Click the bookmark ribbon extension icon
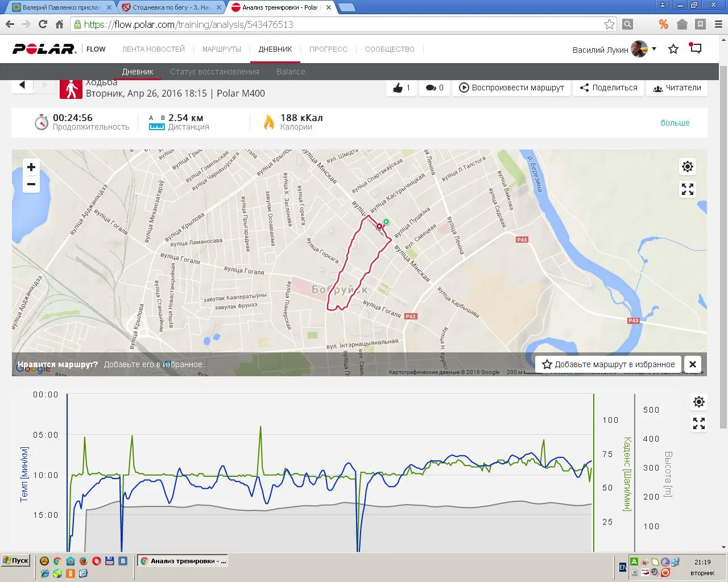728x582 pixels. 701,24
